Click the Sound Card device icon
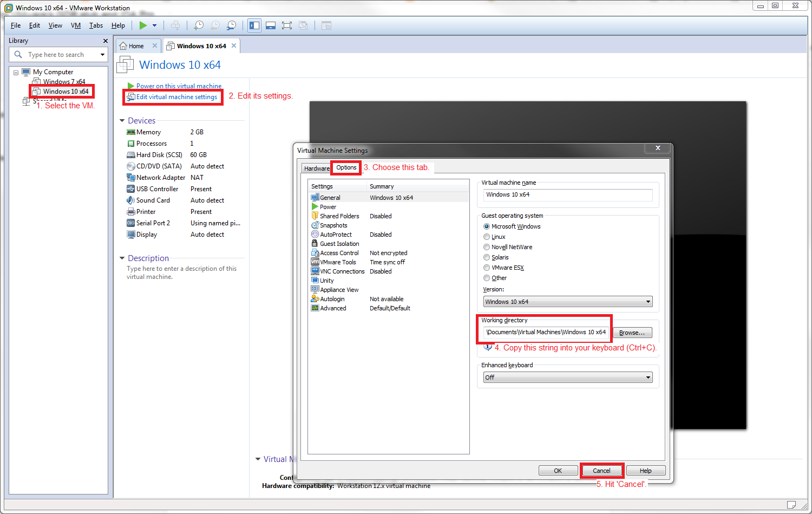This screenshot has height=514, width=812. pyautogui.click(x=130, y=200)
